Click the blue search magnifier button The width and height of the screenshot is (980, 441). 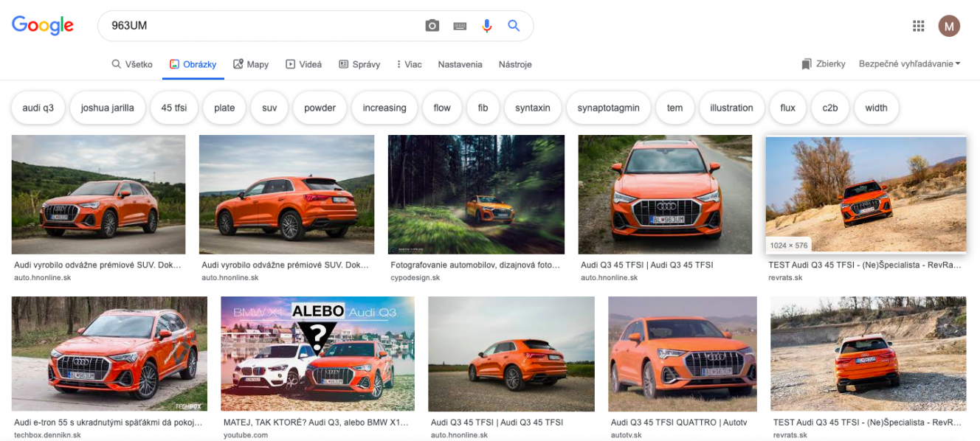pyautogui.click(x=514, y=26)
